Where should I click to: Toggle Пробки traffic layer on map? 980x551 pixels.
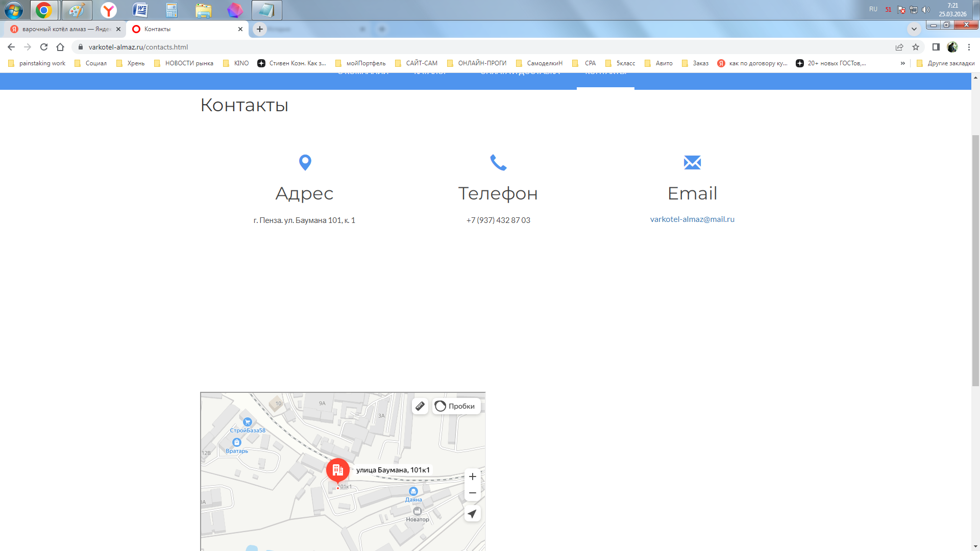tap(456, 406)
